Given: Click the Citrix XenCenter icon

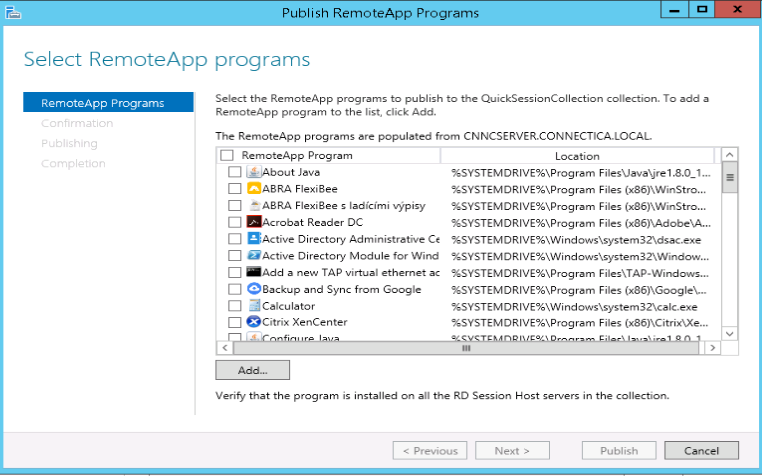Looking at the screenshot, I should [x=254, y=322].
